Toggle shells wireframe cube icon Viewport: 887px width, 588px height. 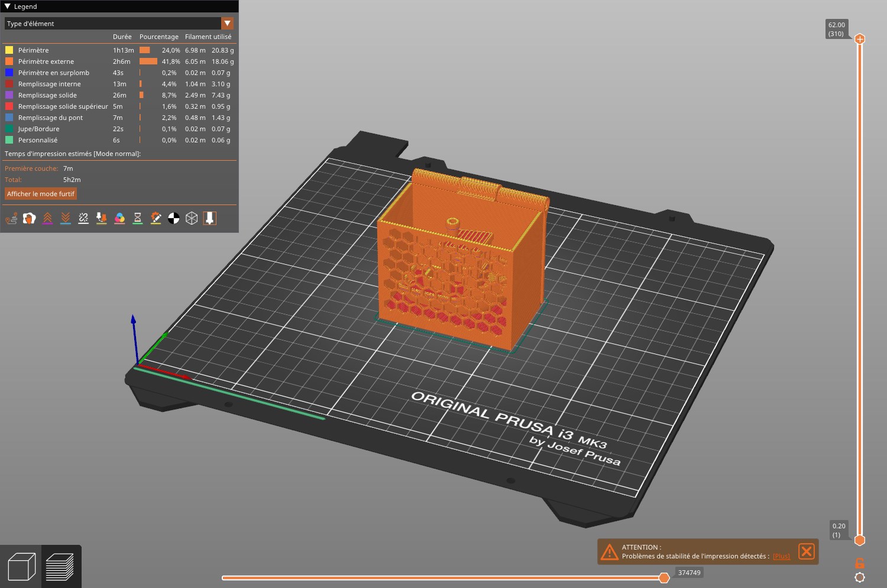tap(192, 219)
